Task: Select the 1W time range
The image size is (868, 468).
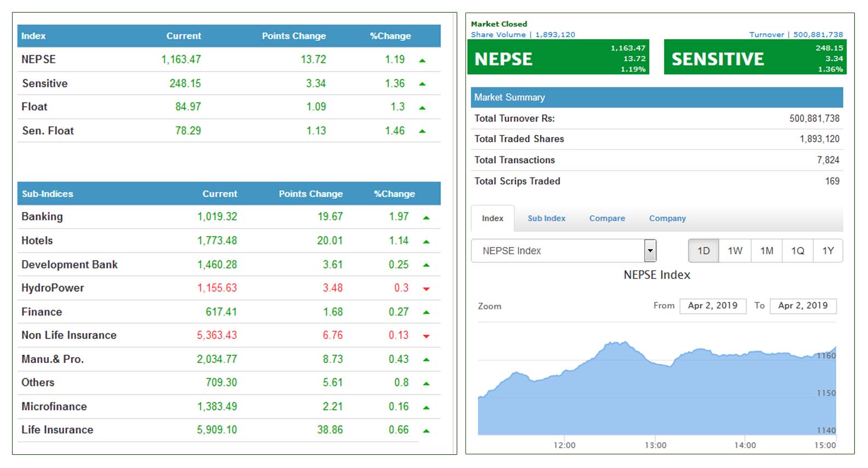Action: [x=735, y=250]
